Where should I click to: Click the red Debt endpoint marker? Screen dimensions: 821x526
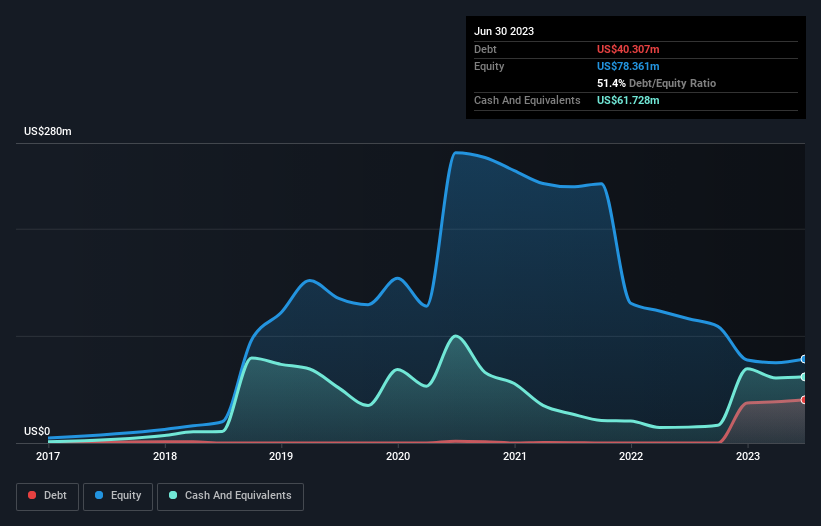tap(804, 400)
